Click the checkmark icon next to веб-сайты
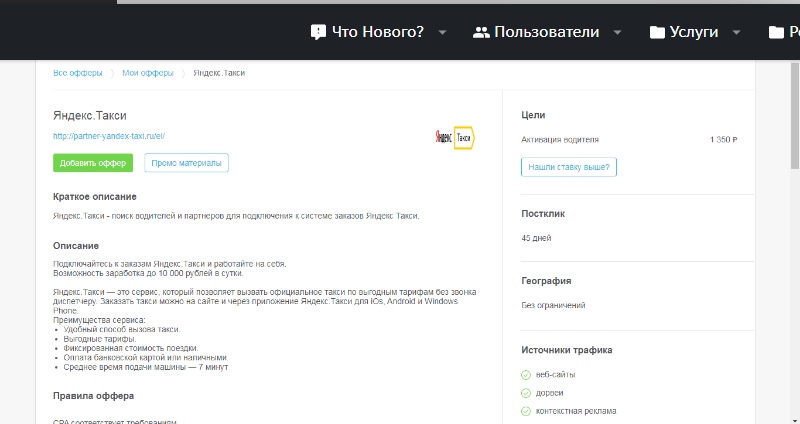 point(526,375)
